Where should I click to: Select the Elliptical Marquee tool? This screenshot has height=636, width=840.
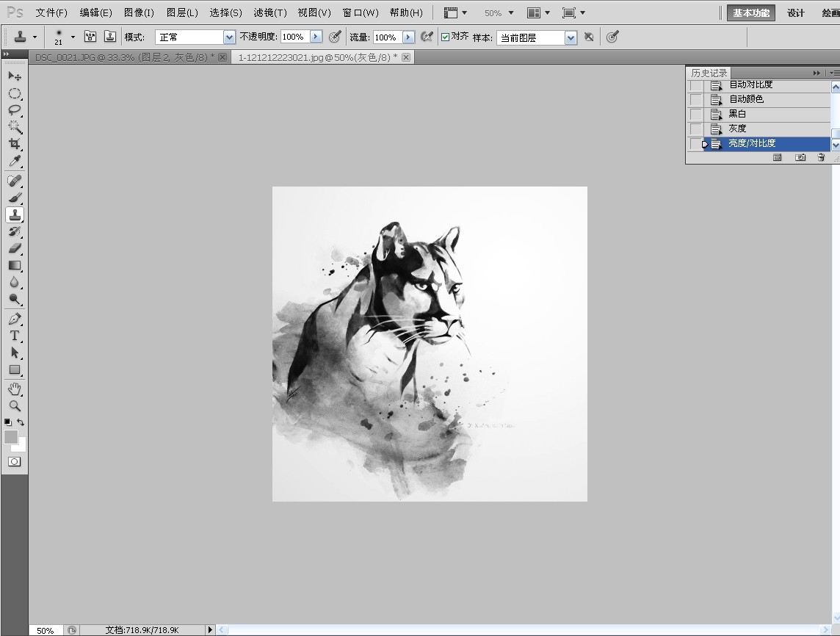(15, 93)
